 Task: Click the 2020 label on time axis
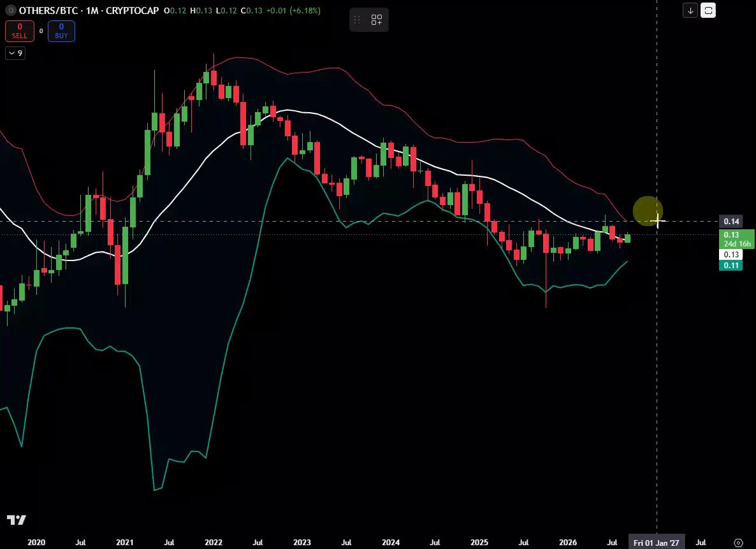point(36,543)
